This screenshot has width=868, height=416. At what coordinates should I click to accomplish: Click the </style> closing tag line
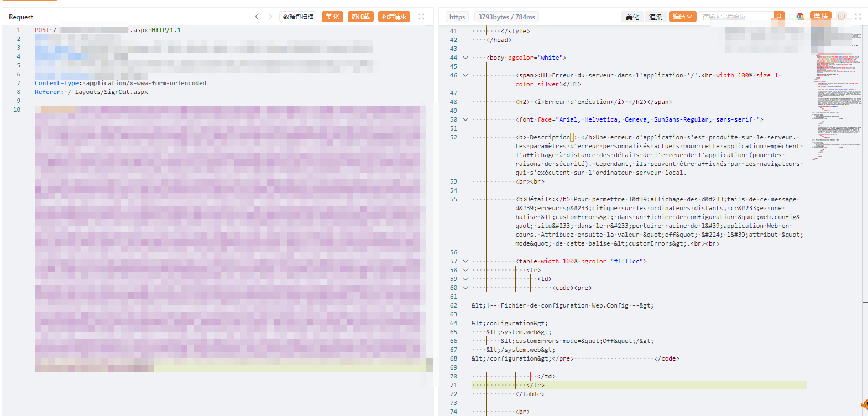tap(515, 31)
